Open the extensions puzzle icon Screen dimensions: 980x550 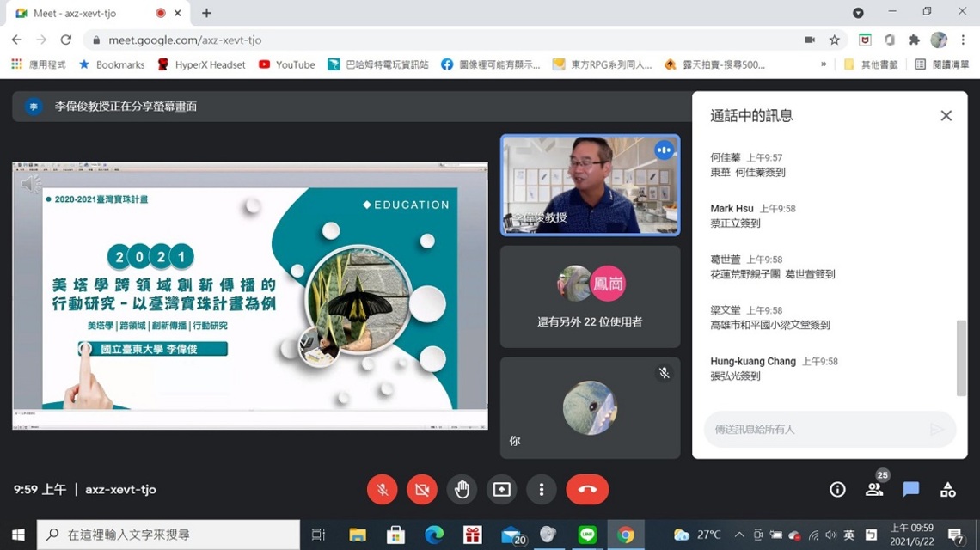(914, 40)
